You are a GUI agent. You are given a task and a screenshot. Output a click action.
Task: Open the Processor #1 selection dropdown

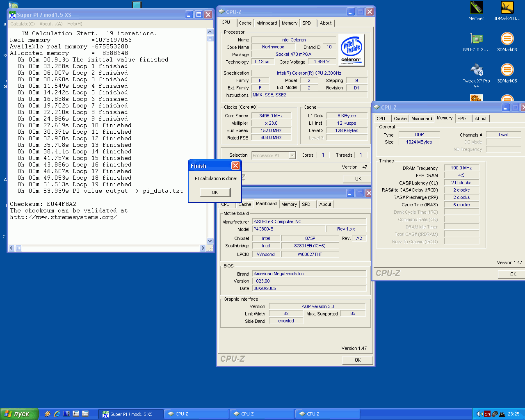coord(274,155)
